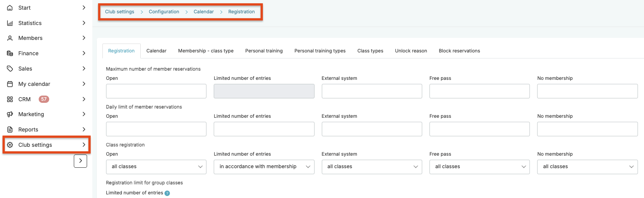Open Class registration No membership dropdown

(x=587, y=167)
